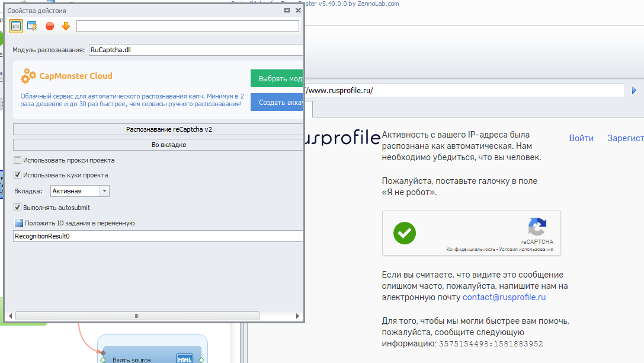The height and width of the screenshot is (363, 644).
Task: Open the 'Вкладка' dropdown showing Активная
Action: pos(79,191)
